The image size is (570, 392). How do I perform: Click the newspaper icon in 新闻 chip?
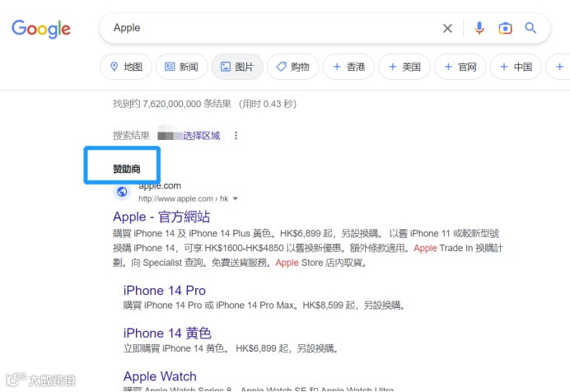[x=170, y=67]
